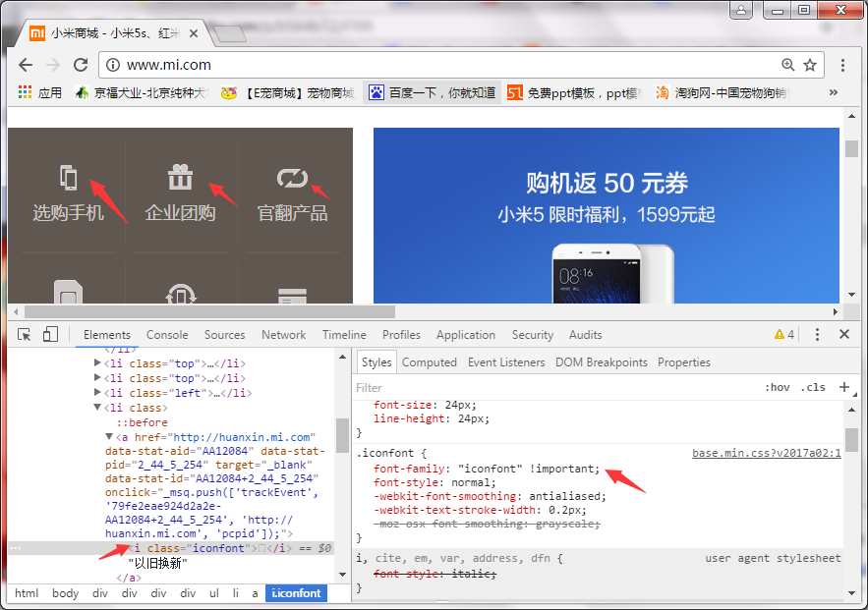Open the 免费ppt模板 bookmark
This screenshot has height=610, width=868.
(573, 92)
